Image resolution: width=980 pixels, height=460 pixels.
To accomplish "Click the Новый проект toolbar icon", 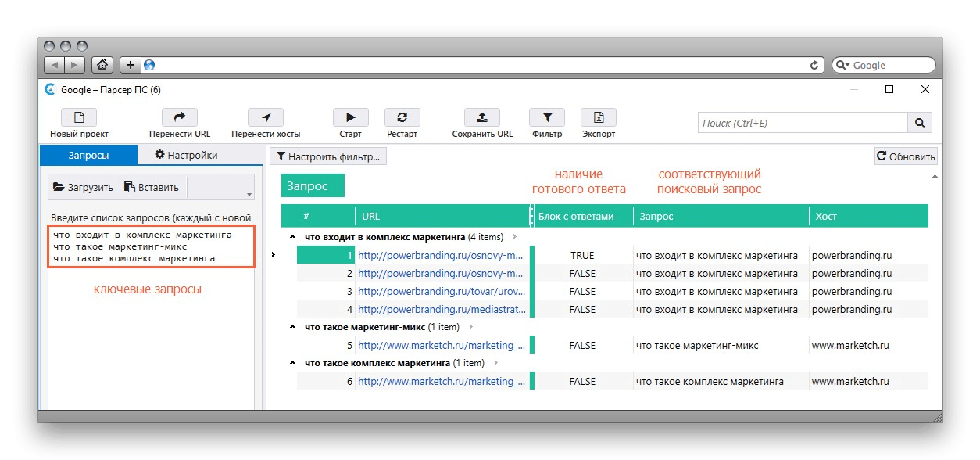I will pyautogui.click(x=79, y=117).
